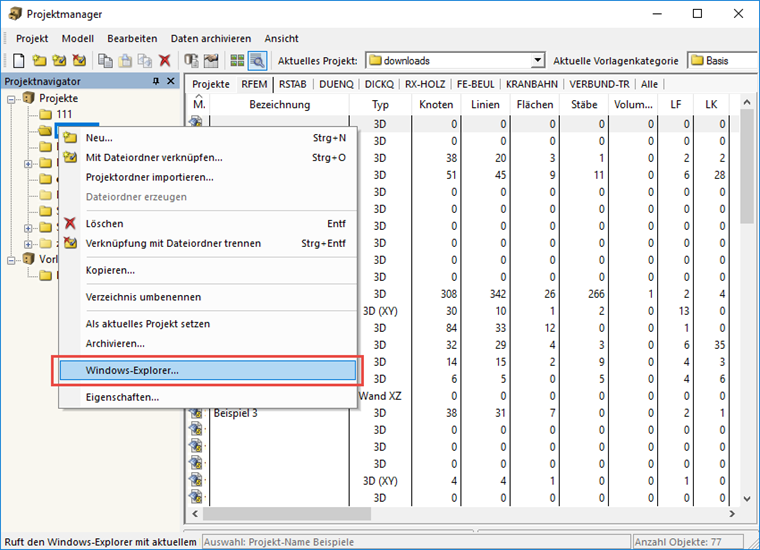Screen dimensions: 760x550
Task: Sort by the Knoten column header
Action: 436,104
